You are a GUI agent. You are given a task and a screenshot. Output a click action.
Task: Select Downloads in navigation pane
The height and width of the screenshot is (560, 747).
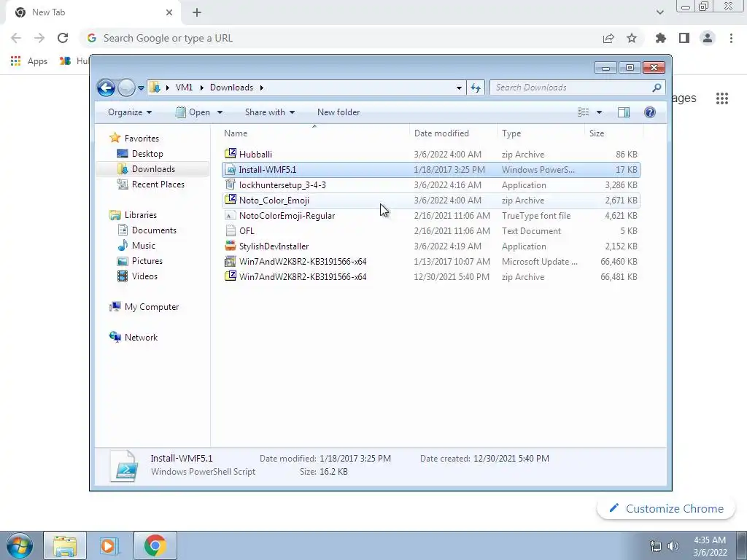(153, 169)
